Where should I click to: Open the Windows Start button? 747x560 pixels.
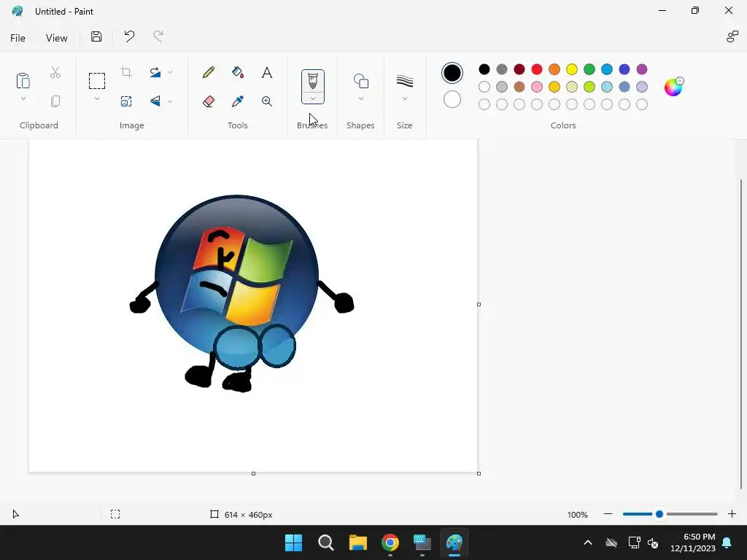(x=293, y=542)
